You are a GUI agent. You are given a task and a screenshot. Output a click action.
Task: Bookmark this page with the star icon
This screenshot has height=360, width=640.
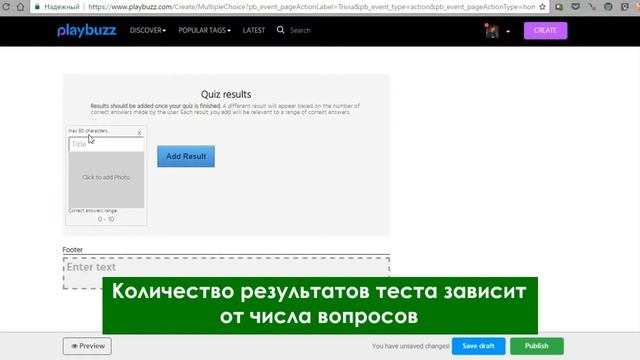point(542,7)
